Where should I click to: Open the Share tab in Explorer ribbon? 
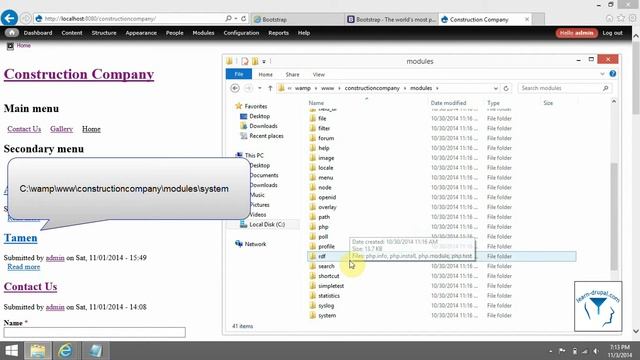click(292, 74)
